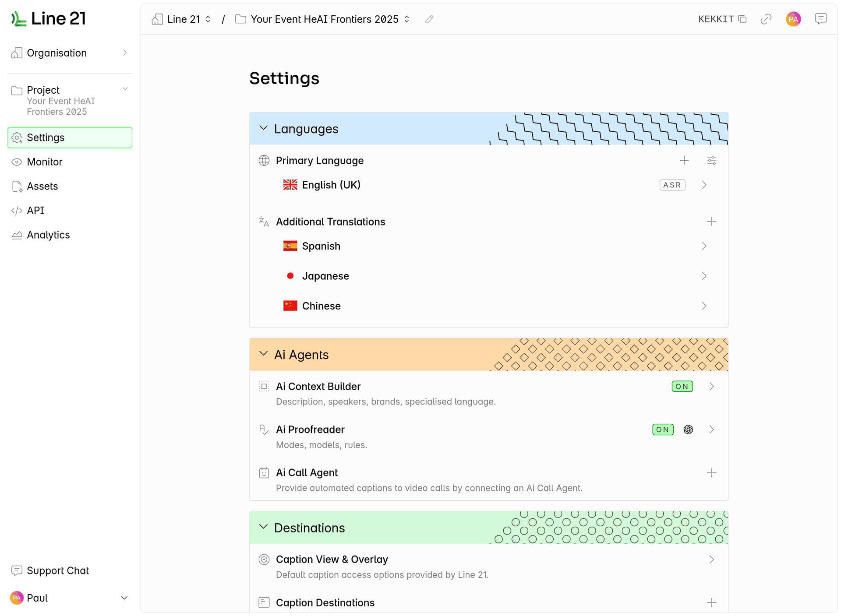Click the Caption Destinations icon
This screenshot has width=841, height=616.
pos(264,603)
